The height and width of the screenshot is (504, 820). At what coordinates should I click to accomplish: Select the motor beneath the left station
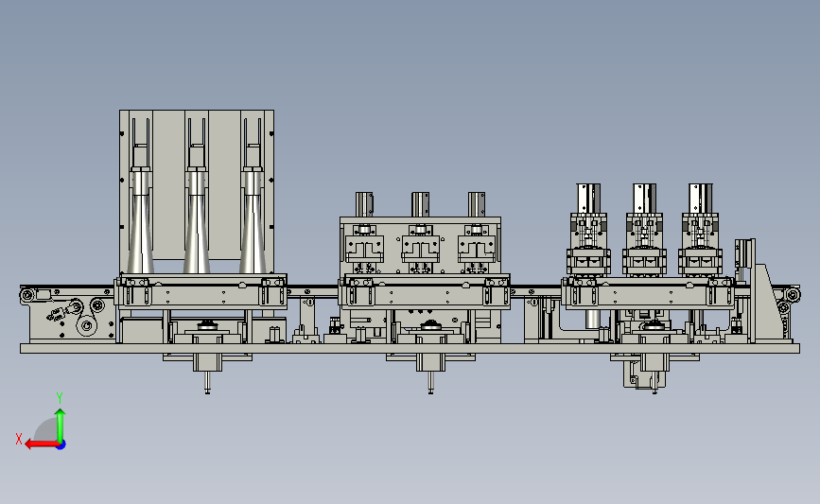coord(208,364)
